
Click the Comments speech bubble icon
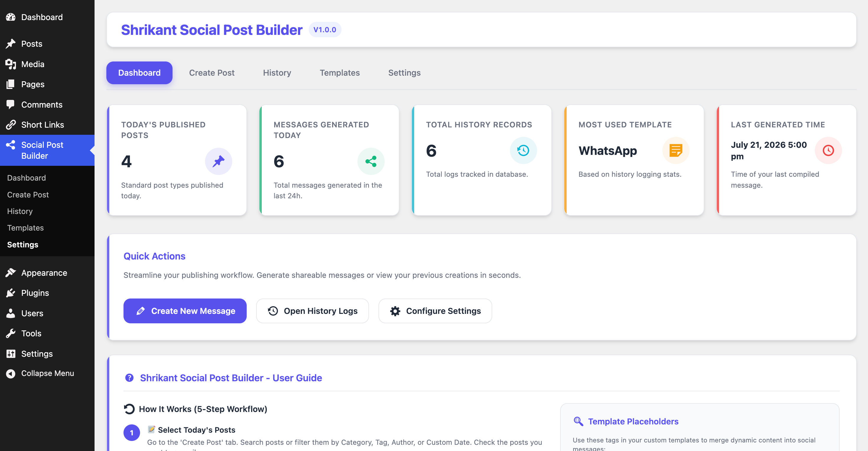click(x=11, y=105)
